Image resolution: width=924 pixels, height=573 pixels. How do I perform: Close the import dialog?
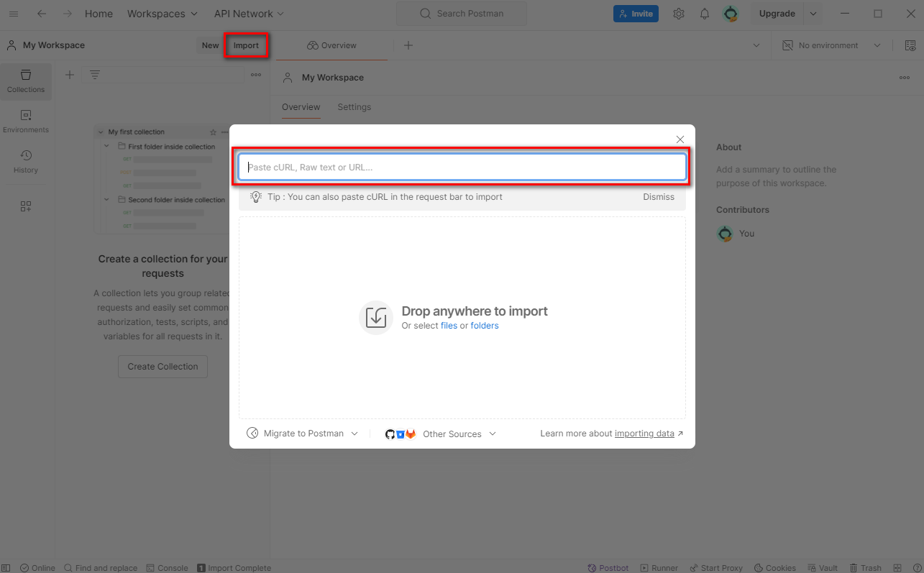tap(680, 139)
